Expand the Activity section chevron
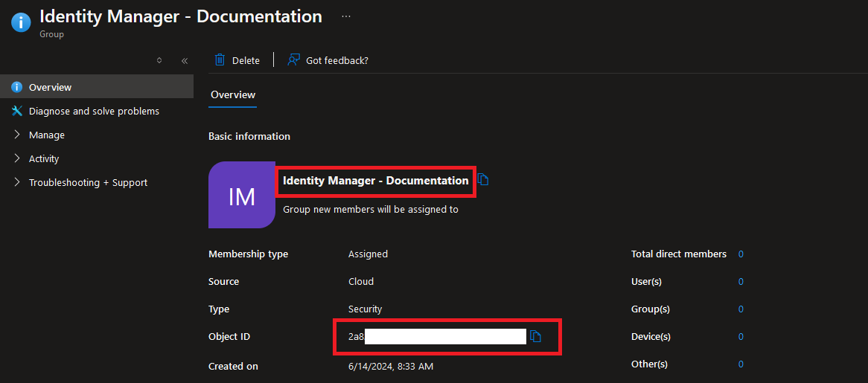Image resolution: width=868 pixels, height=383 pixels. pyautogui.click(x=17, y=158)
